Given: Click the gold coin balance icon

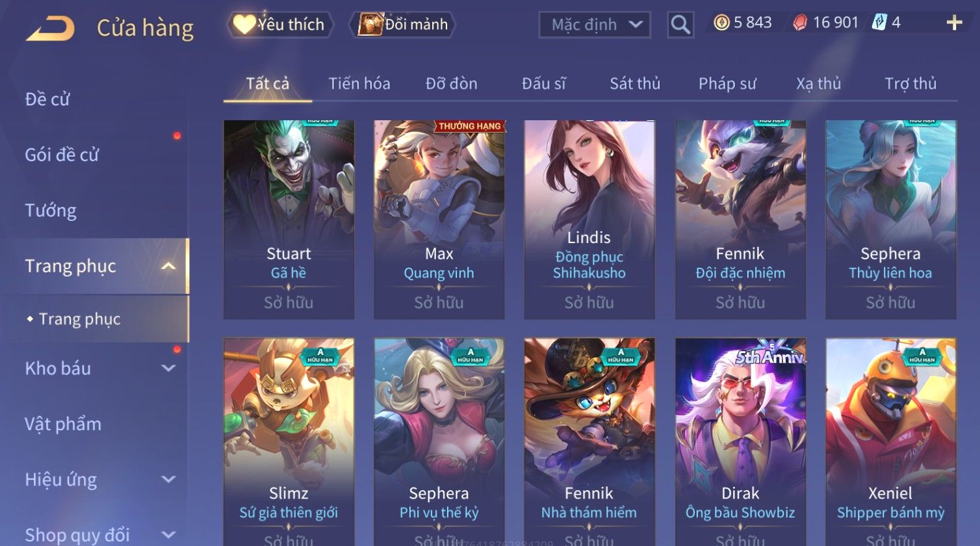Looking at the screenshot, I should tap(721, 23).
